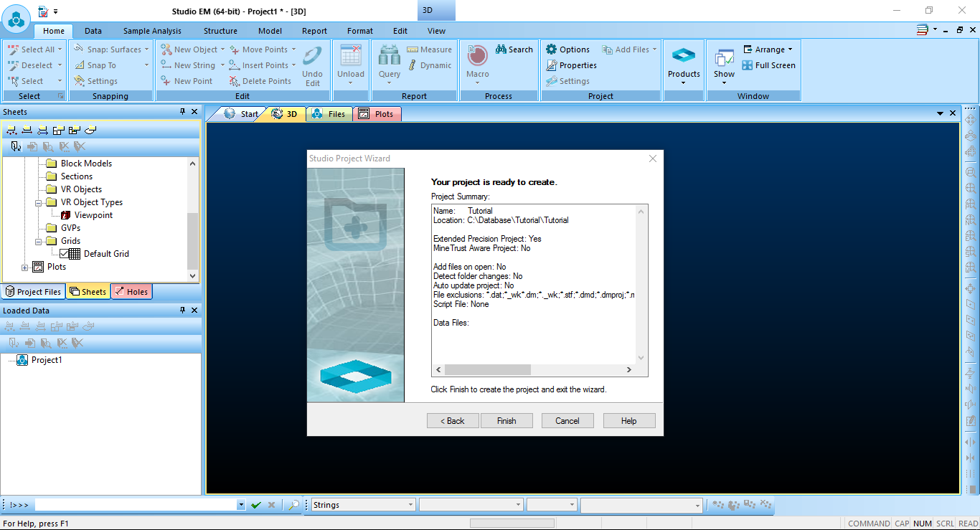This screenshot has width=980, height=530.
Task: Select the Measure tool
Action: pyautogui.click(x=429, y=49)
